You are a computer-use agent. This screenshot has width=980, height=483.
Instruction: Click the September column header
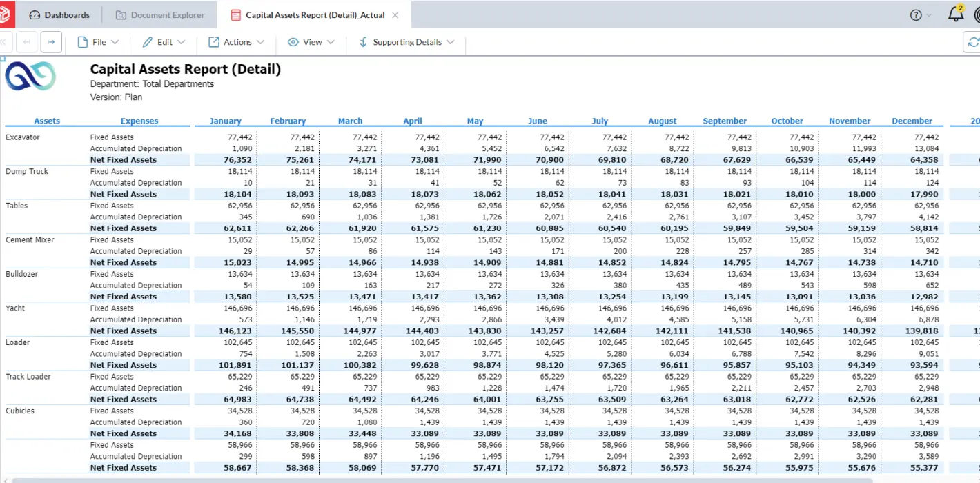click(x=725, y=121)
